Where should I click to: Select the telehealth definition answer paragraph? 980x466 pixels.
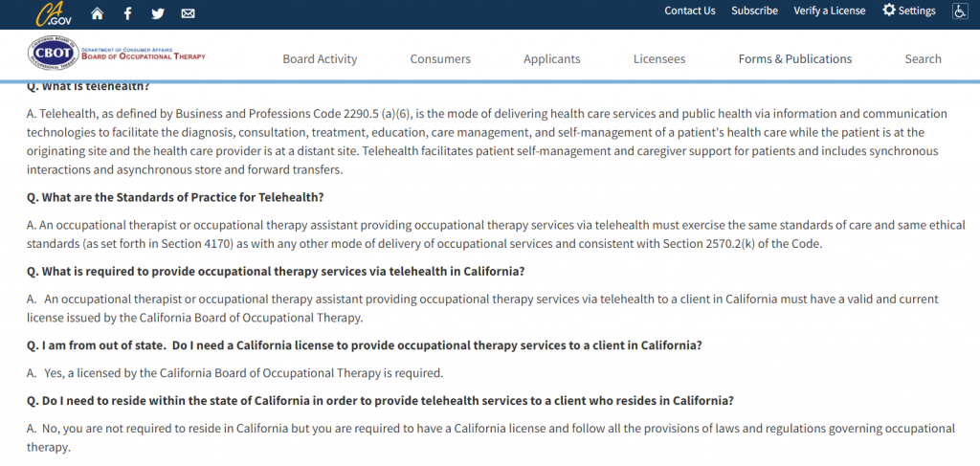487,142
